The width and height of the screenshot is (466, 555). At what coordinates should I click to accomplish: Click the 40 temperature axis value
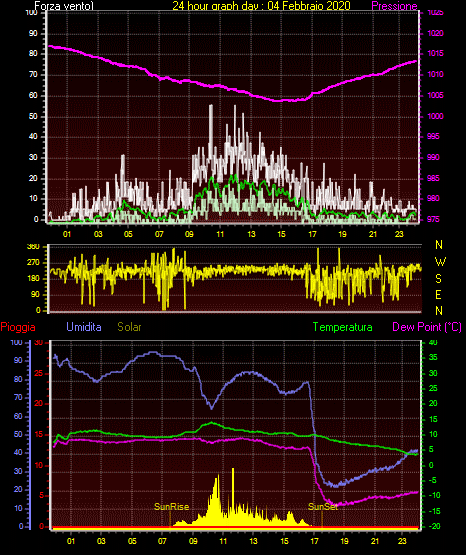point(433,342)
